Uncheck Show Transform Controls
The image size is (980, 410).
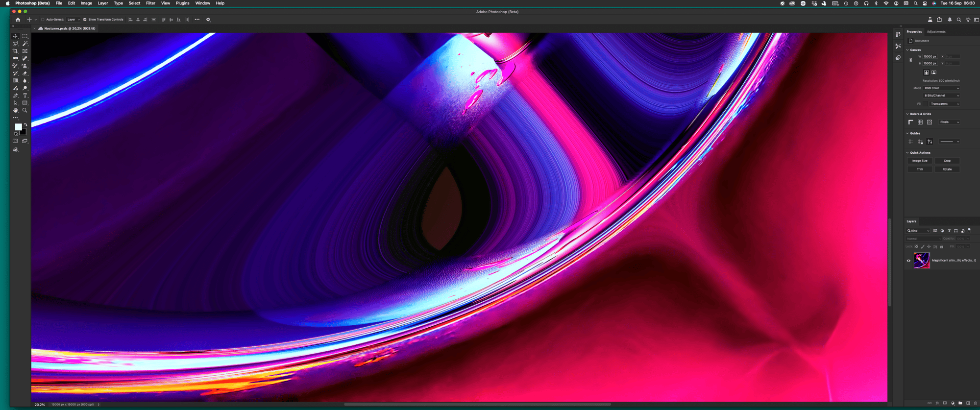click(85, 20)
